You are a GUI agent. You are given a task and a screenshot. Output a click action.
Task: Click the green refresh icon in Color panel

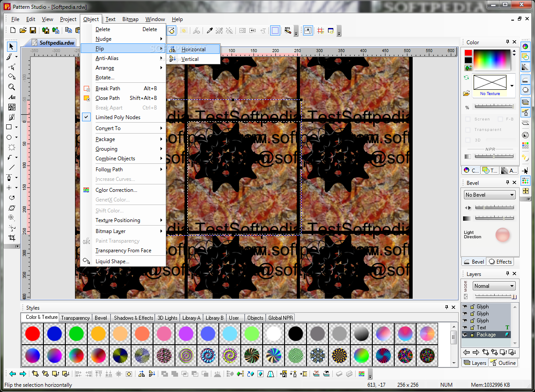click(467, 78)
